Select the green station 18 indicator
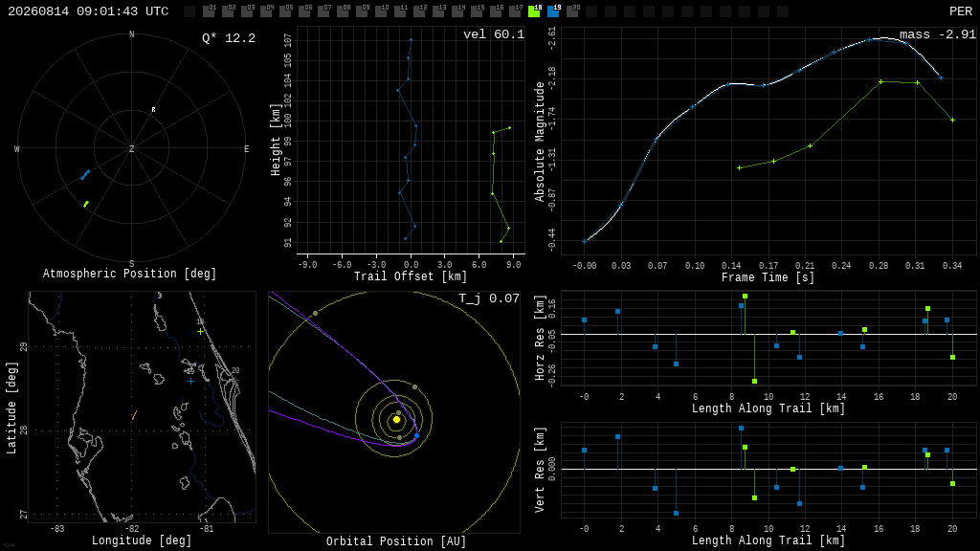The image size is (980, 551). pyautogui.click(x=534, y=11)
